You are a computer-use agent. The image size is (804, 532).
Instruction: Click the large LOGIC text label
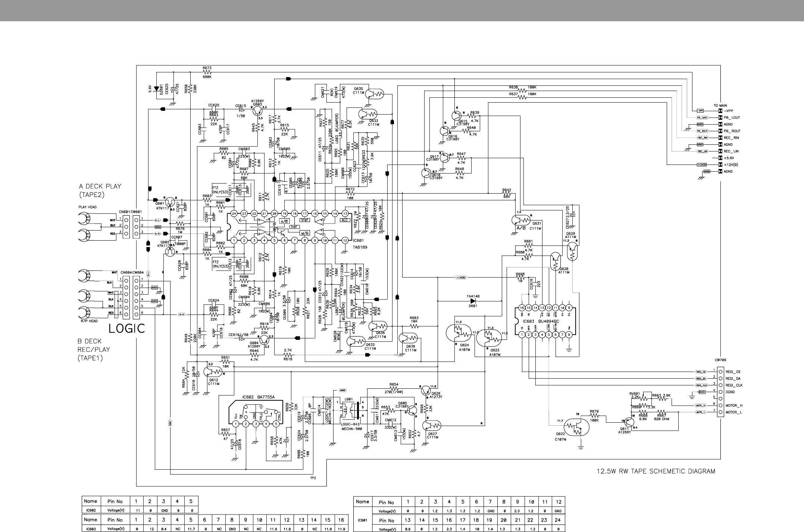[126, 328]
